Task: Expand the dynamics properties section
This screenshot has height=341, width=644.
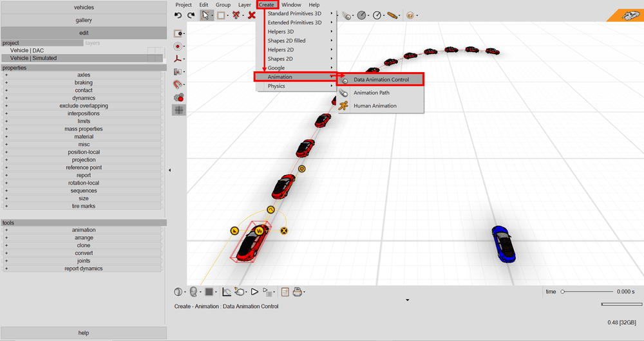Action: (x=83, y=98)
